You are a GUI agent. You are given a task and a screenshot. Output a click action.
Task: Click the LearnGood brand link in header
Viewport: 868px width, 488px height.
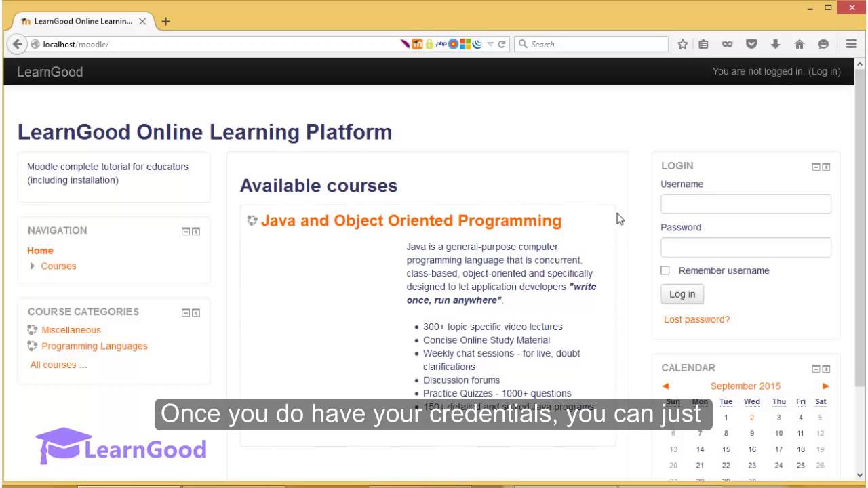click(50, 72)
